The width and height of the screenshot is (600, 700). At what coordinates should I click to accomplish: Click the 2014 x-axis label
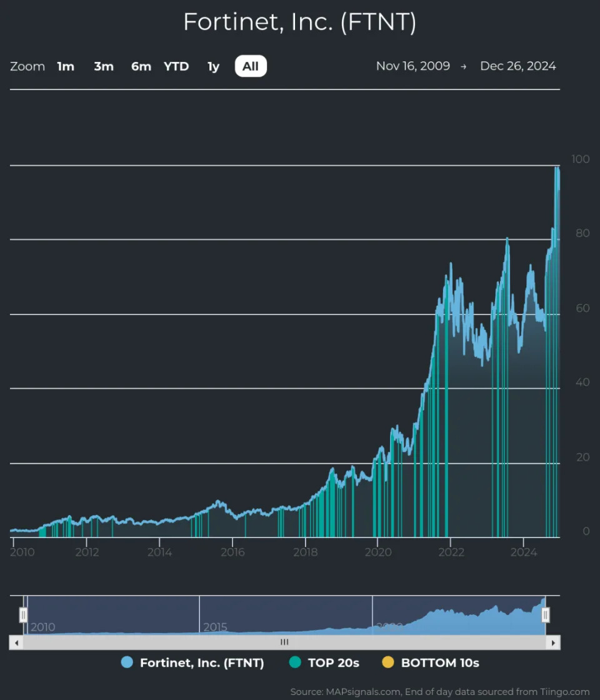(x=160, y=552)
